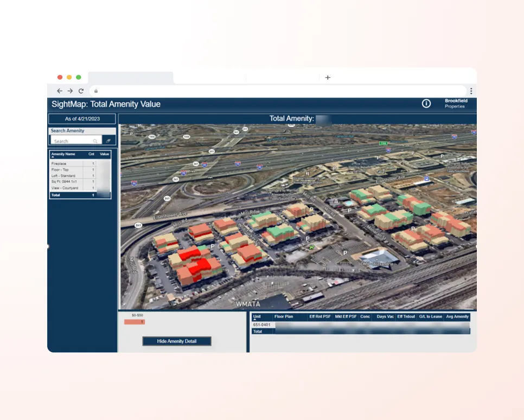
Task: Click the browser address bar
Action: click(x=277, y=91)
